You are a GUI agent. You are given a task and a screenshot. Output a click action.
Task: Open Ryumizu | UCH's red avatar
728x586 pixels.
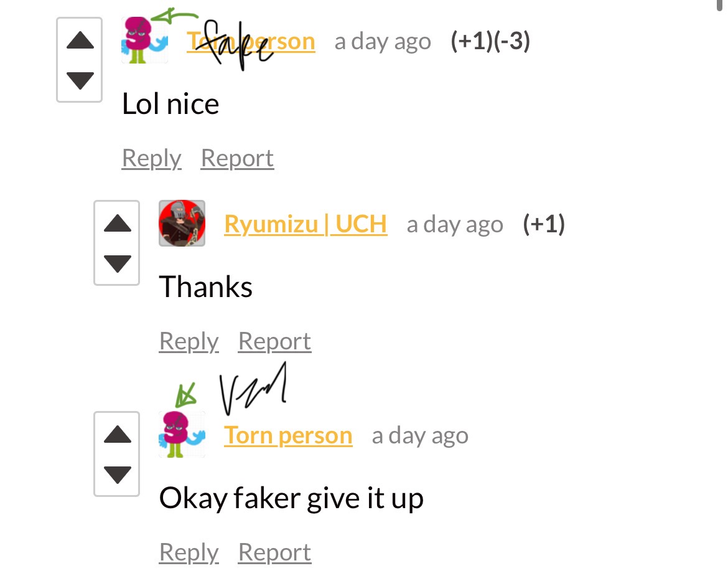(182, 223)
